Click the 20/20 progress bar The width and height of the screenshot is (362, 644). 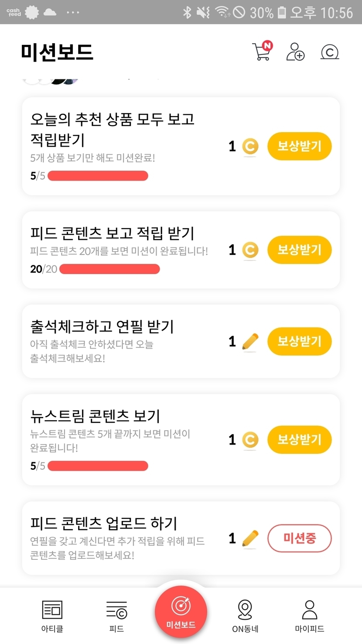(109, 269)
